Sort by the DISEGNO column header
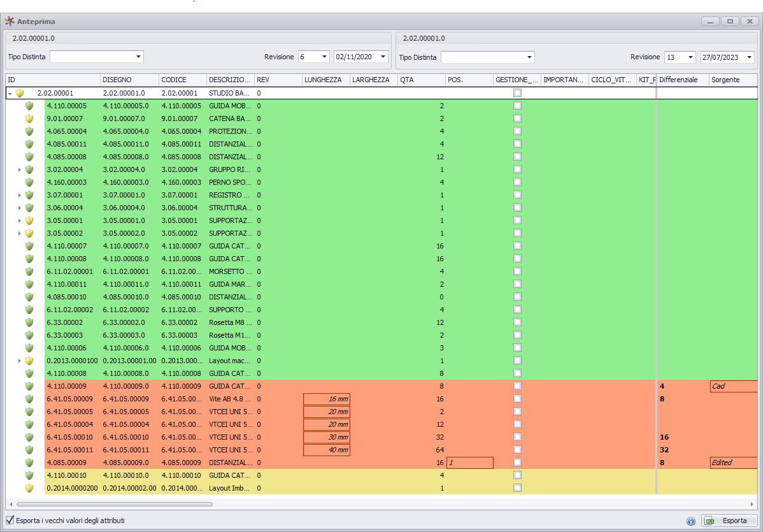The height and width of the screenshot is (532, 763). tap(129, 80)
